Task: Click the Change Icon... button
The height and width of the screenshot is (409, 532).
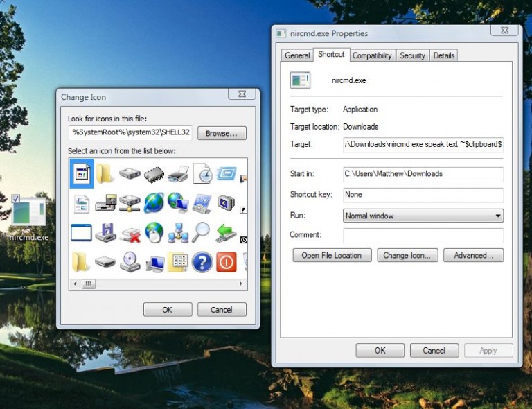Action: 407,255
